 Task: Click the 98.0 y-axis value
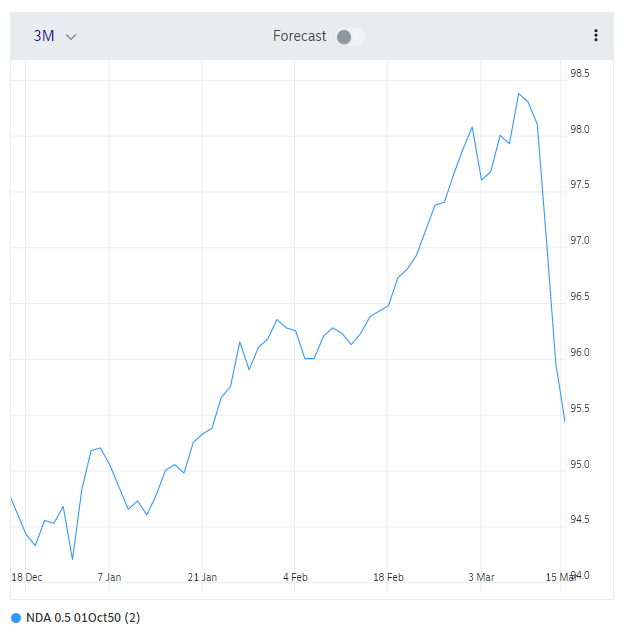[x=579, y=129]
